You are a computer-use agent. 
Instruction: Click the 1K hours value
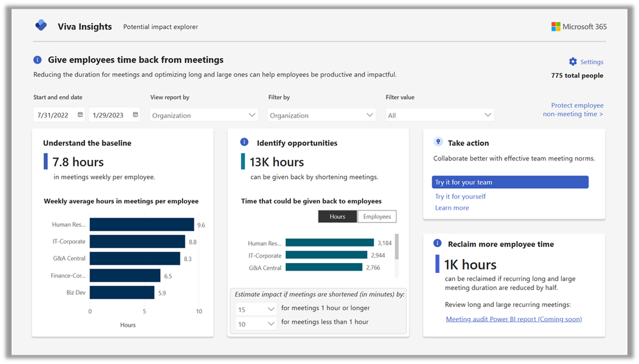pos(470,265)
